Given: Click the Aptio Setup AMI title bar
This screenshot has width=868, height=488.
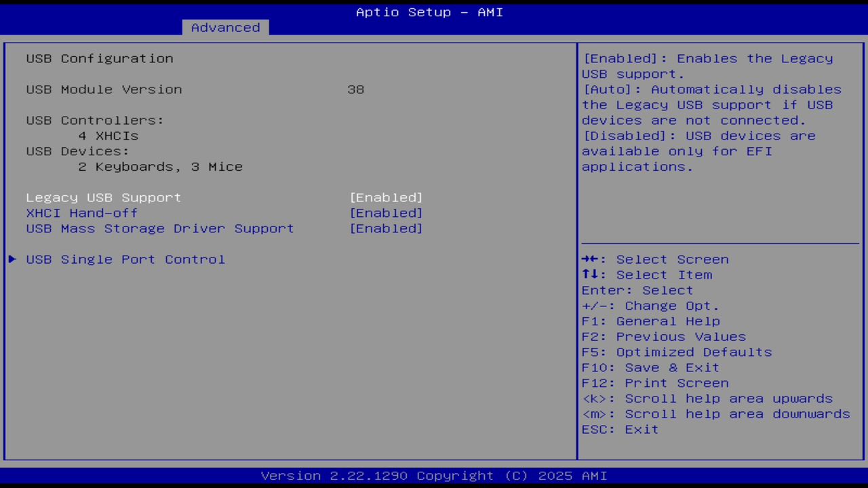Looking at the screenshot, I should [x=429, y=12].
